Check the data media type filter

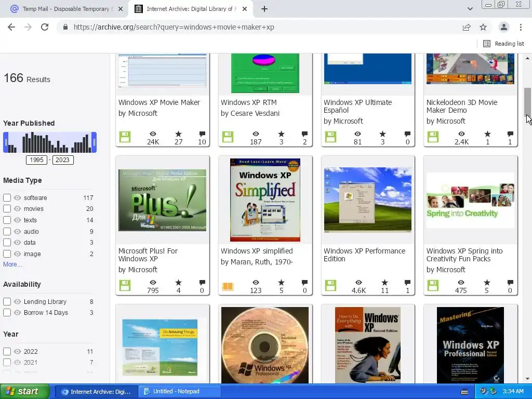pos(7,243)
